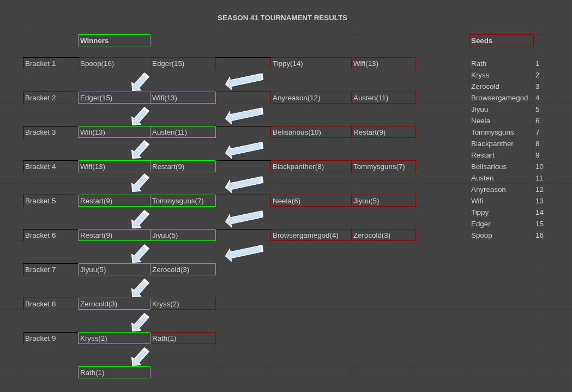Click the Season 41 Tournament Results title
Image resolution: width=572 pixels, height=392 pixels.
[x=282, y=17]
